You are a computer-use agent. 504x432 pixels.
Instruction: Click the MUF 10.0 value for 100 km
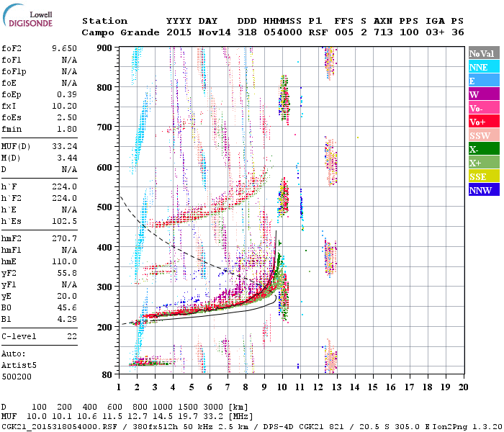click(x=36, y=416)
